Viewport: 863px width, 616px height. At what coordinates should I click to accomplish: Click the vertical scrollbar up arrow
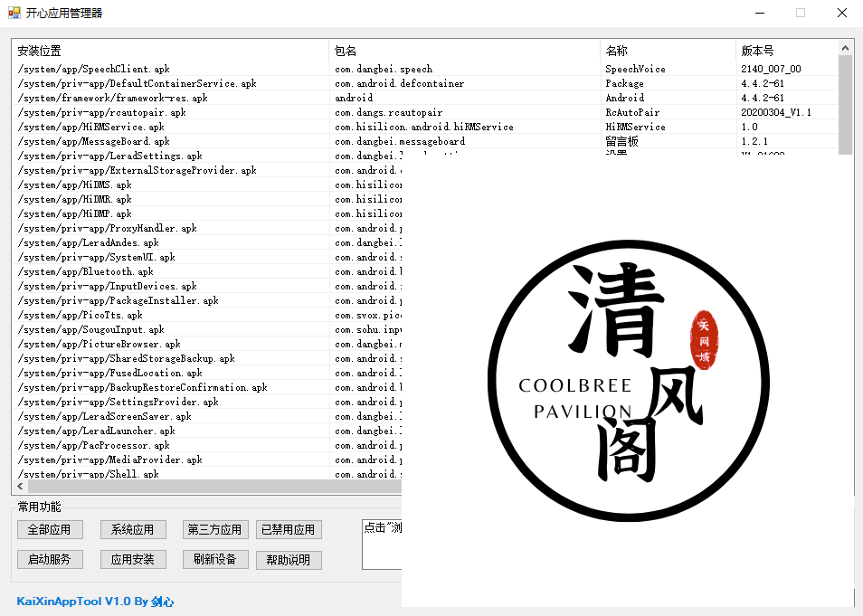coord(846,48)
